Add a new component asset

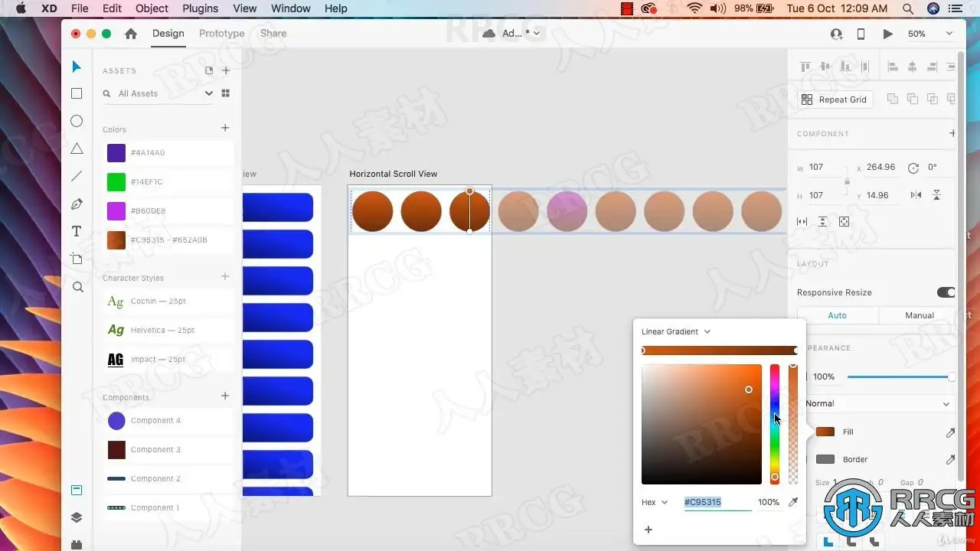point(225,396)
